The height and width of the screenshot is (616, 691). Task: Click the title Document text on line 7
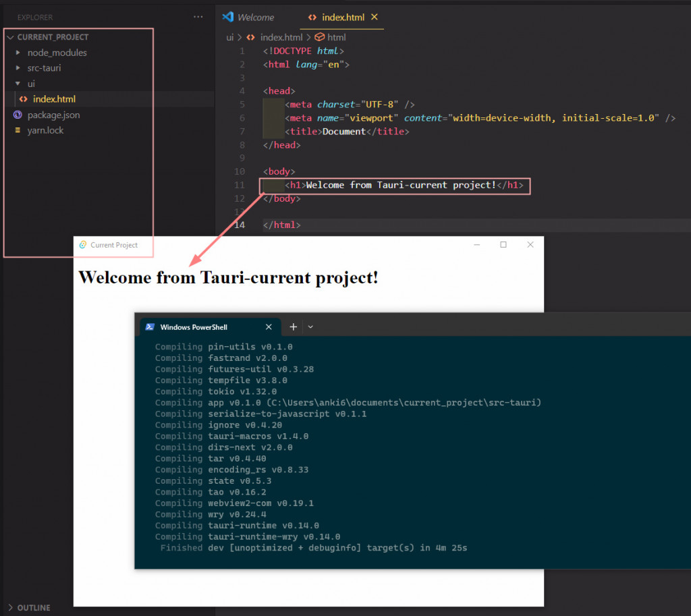point(343,132)
